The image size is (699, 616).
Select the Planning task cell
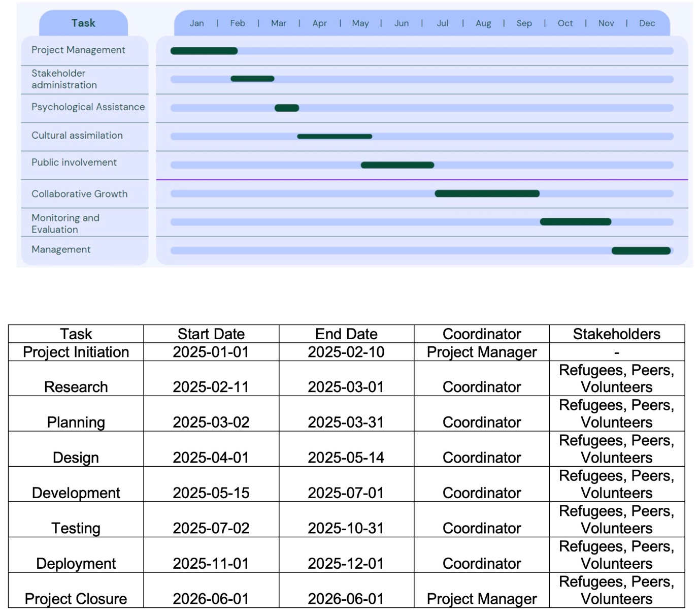tap(76, 414)
